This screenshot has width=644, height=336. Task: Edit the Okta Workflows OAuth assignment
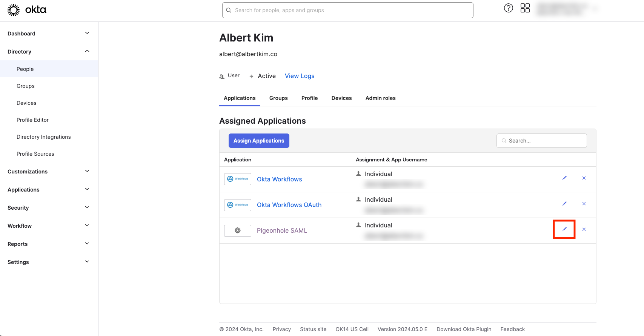tap(564, 204)
